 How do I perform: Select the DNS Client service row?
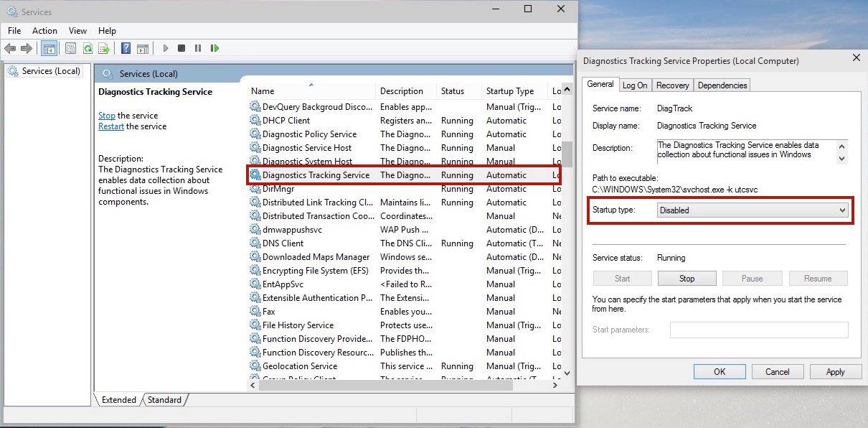[x=283, y=243]
